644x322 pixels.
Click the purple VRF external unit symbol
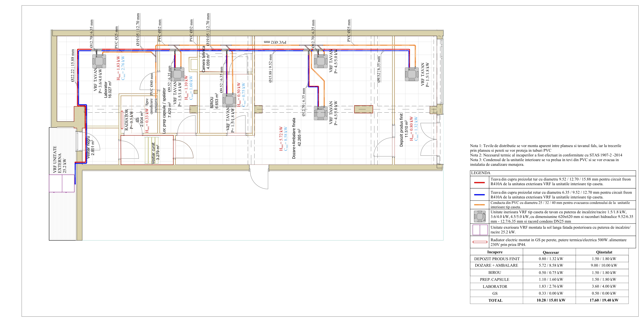point(62,183)
